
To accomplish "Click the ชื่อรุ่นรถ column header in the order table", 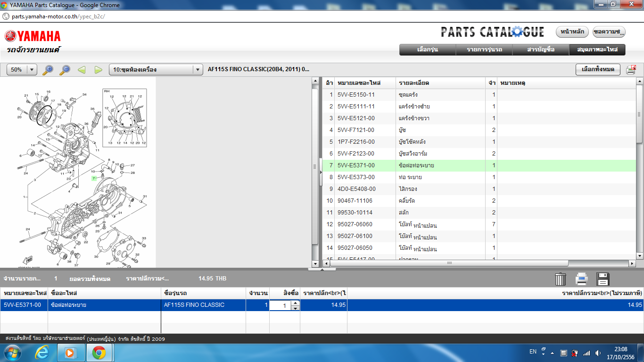I will tap(203, 293).
